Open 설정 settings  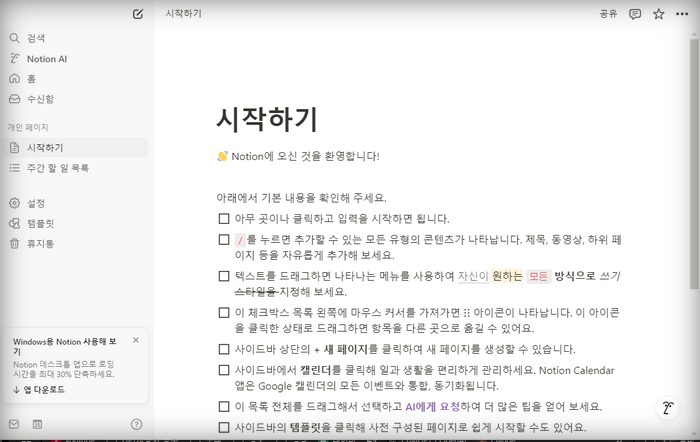click(x=75, y=204)
